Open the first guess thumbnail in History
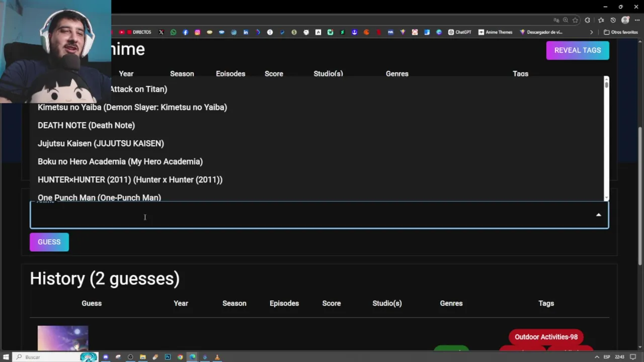644x362 pixels. click(63, 338)
